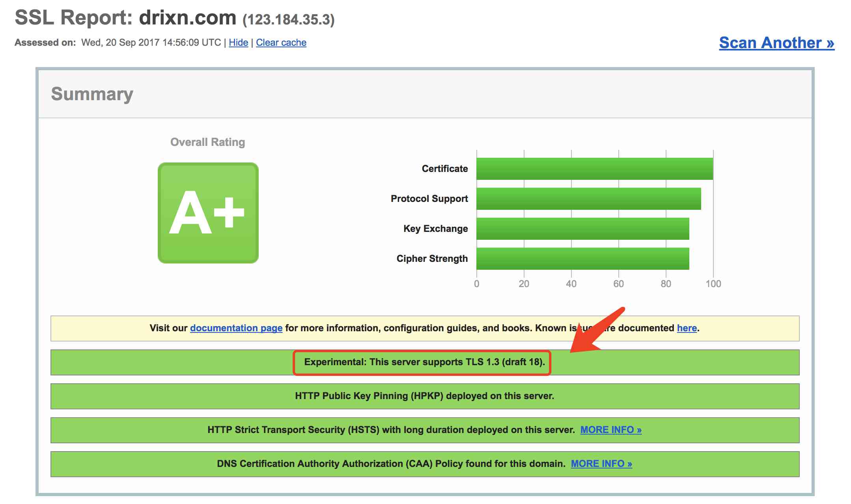Click the 40 axis value
851x504 pixels.
click(571, 284)
